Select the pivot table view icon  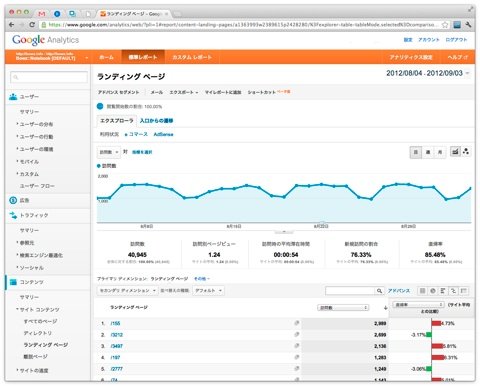(464, 291)
